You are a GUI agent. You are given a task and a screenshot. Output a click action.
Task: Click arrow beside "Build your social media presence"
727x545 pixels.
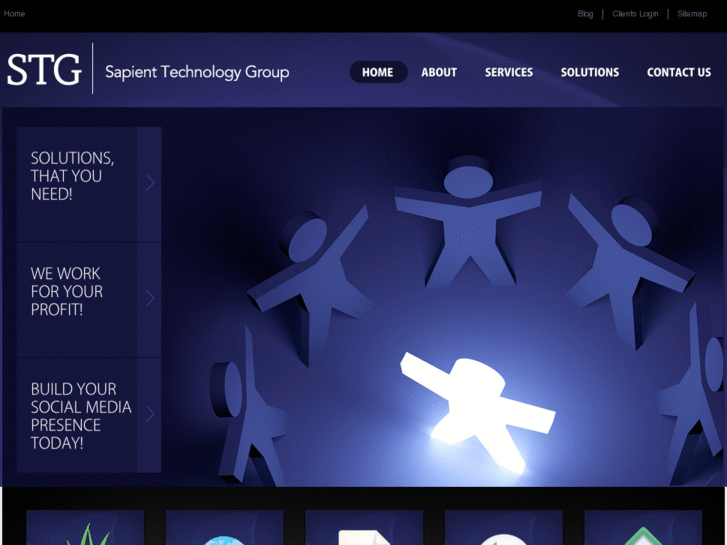click(x=149, y=414)
